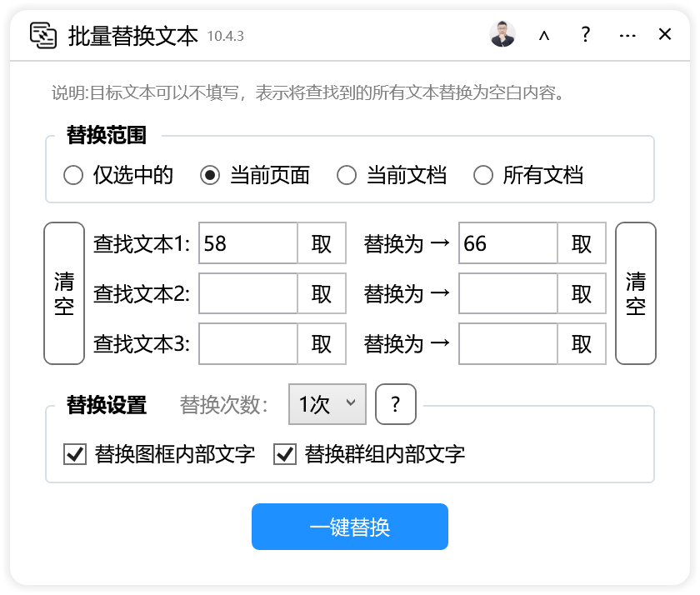Open the more options ellipsis menu
Viewport: 700px width, 595px height.
click(x=627, y=35)
